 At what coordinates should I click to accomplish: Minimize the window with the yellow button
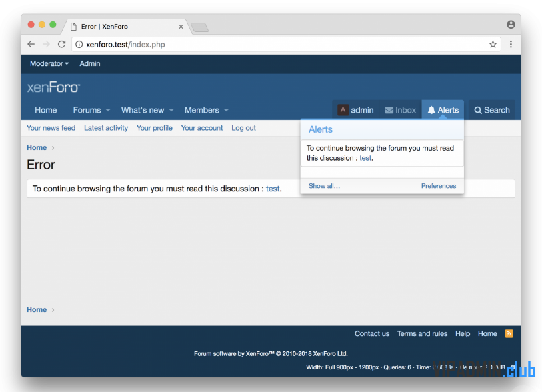click(x=42, y=25)
